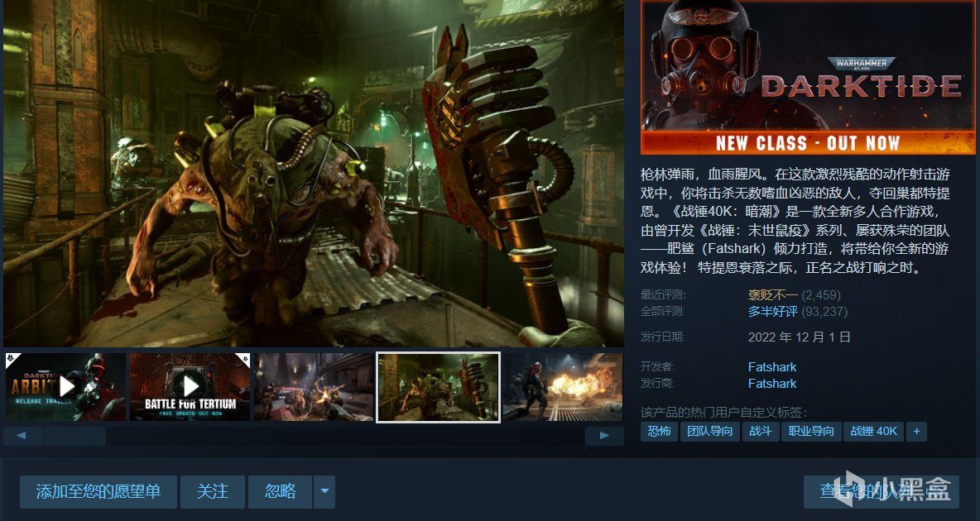Play the Battle for Tertium video thumbnail
This screenshot has height=521, width=980.
coord(190,387)
